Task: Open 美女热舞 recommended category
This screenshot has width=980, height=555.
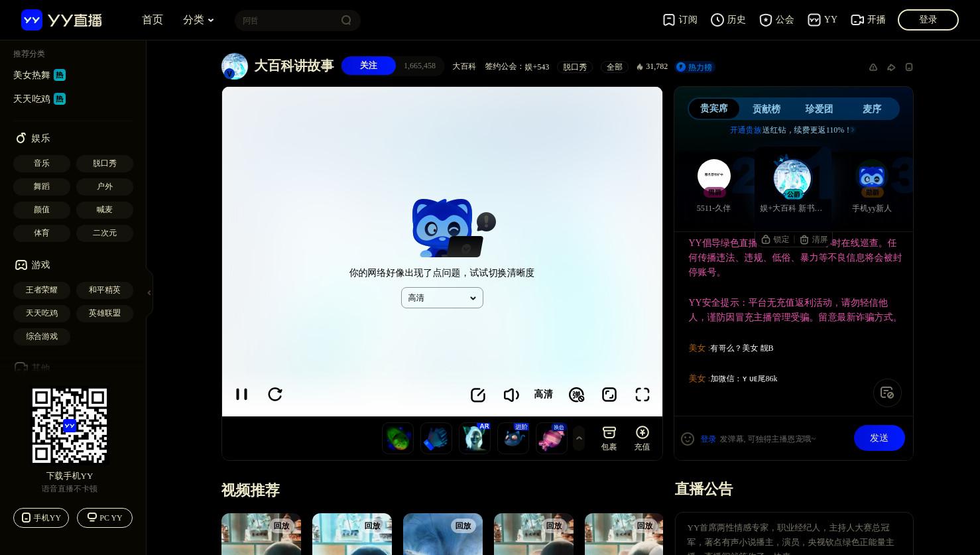Action: [x=39, y=75]
